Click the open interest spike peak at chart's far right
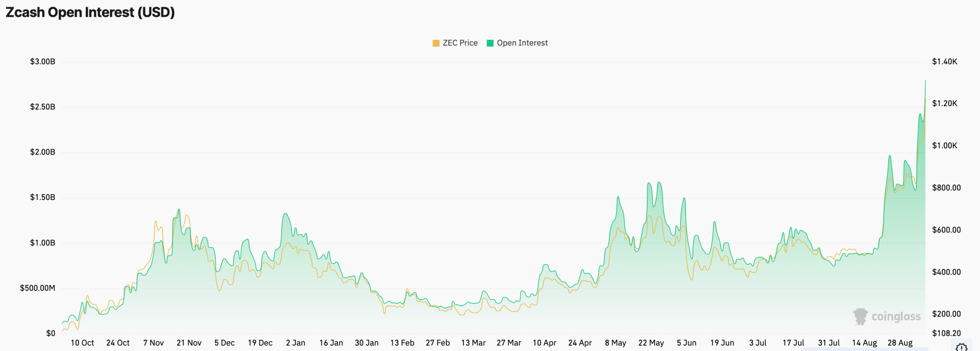The image size is (980, 351). (925, 81)
